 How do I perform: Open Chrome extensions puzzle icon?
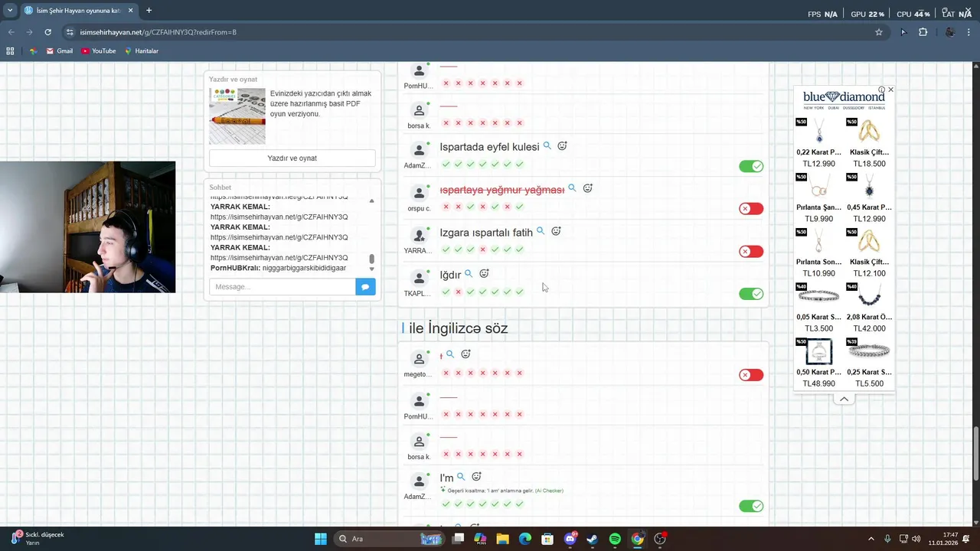pos(923,32)
